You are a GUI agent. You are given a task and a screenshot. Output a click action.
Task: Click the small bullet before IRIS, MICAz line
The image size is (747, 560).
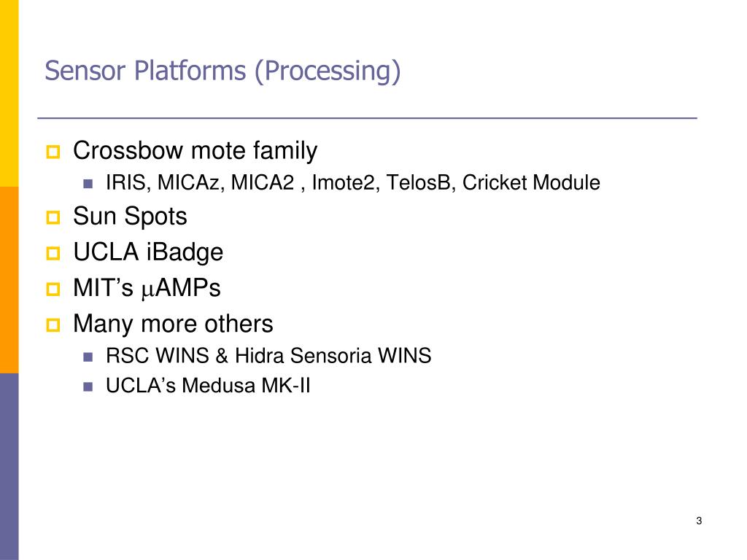[x=88, y=184]
